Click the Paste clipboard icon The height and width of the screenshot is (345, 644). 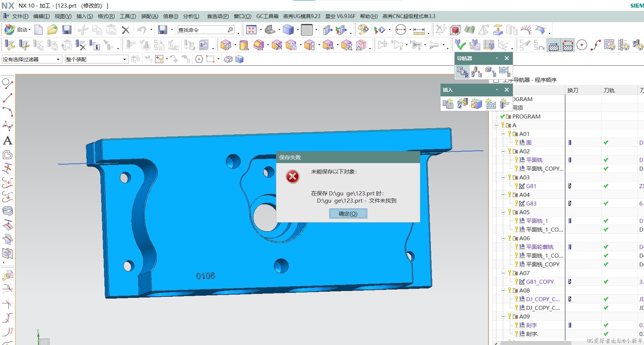click(111, 30)
